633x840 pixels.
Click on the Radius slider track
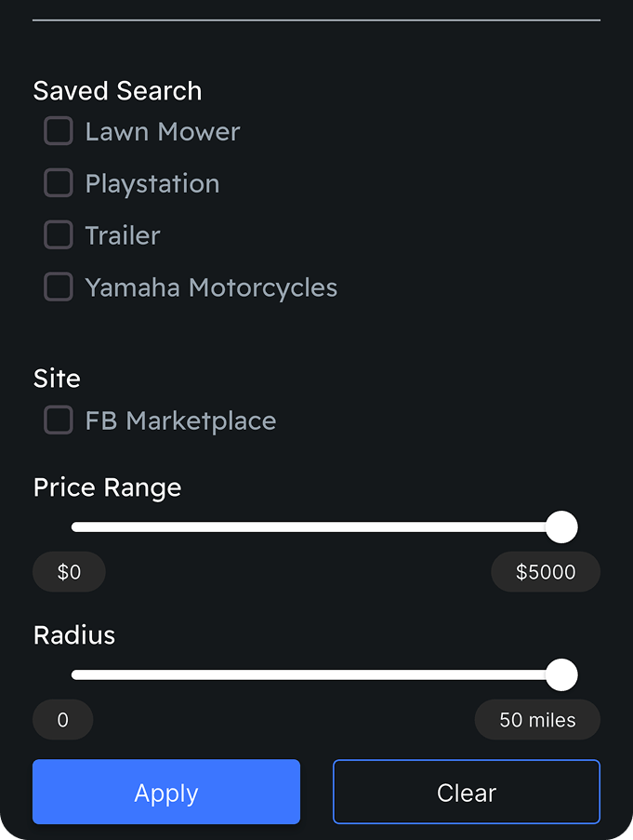tap(307, 675)
